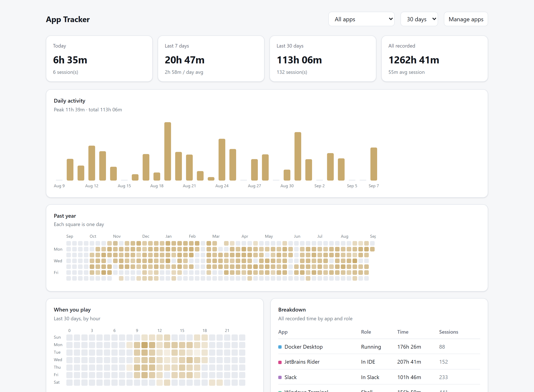Click the Manage apps button
The height and width of the screenshot is (392, 534).
pyautogui.click(x=466, y=19)
